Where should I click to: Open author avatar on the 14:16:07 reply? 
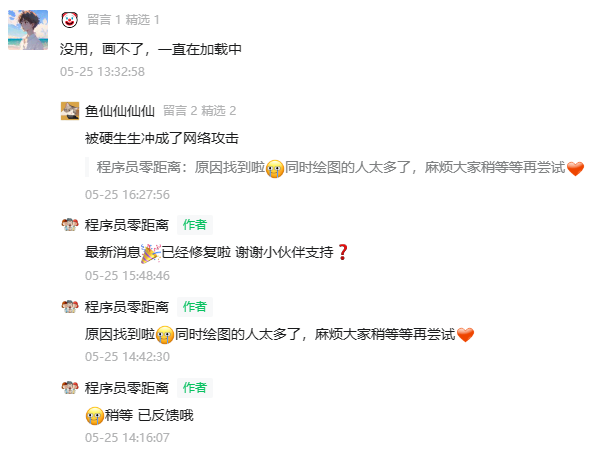click(x=70, y=388)
